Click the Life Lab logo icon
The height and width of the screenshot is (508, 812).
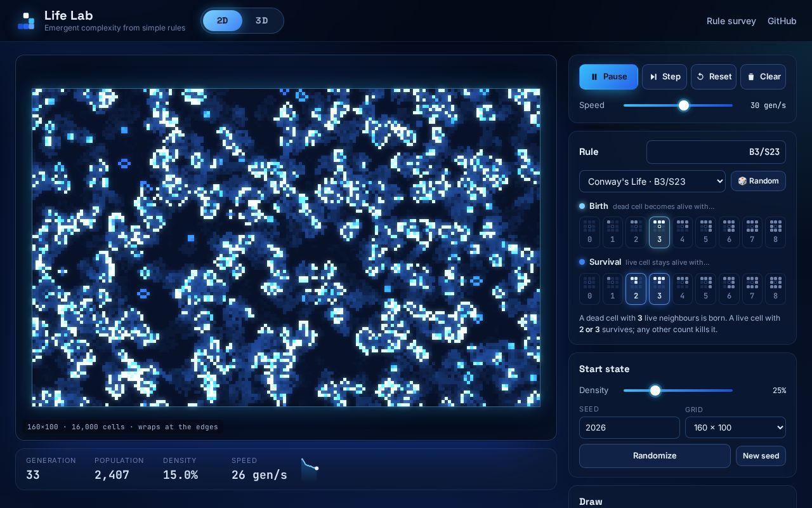click(26, 21)
